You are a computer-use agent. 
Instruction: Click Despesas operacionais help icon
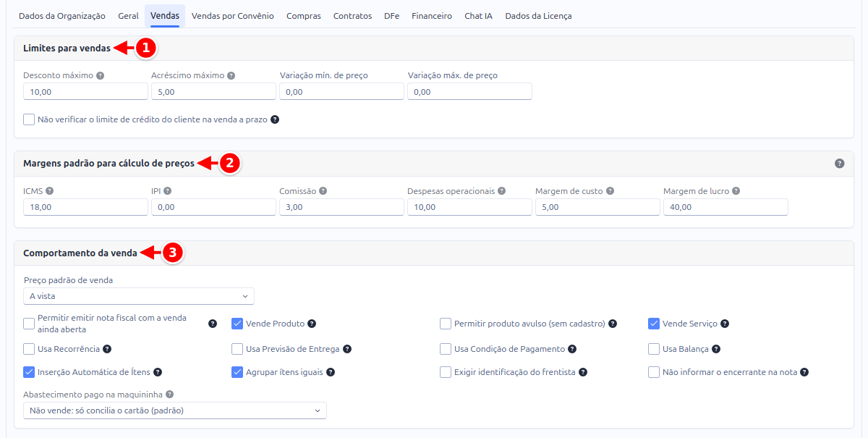pyautogui.click(x=502, y=191)
